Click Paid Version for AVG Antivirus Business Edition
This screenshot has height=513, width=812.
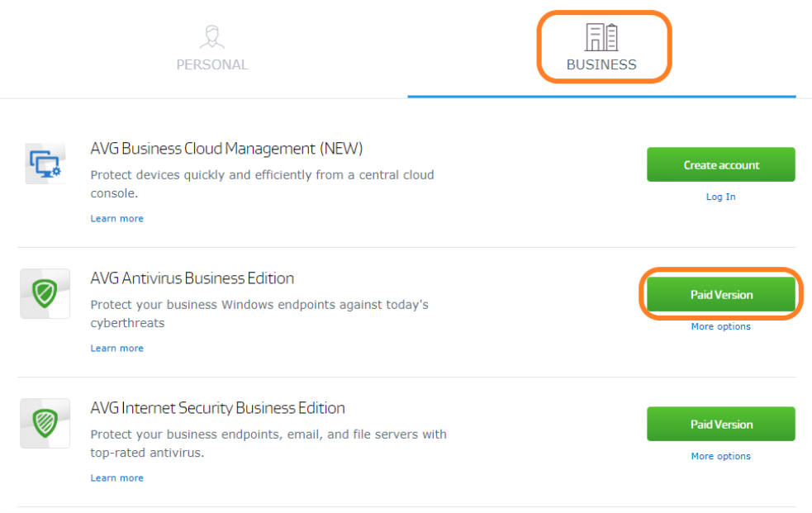click(719, 294)
